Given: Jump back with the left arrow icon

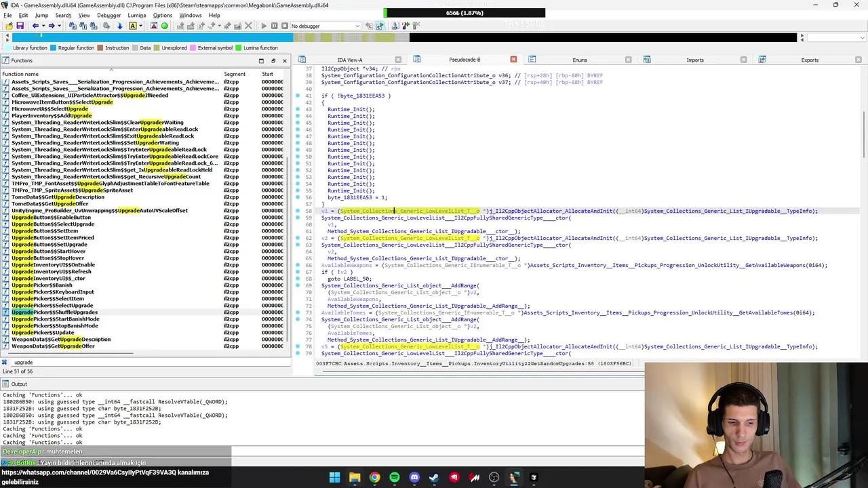Looking at the screenshot, I should [x=35, y=26].
